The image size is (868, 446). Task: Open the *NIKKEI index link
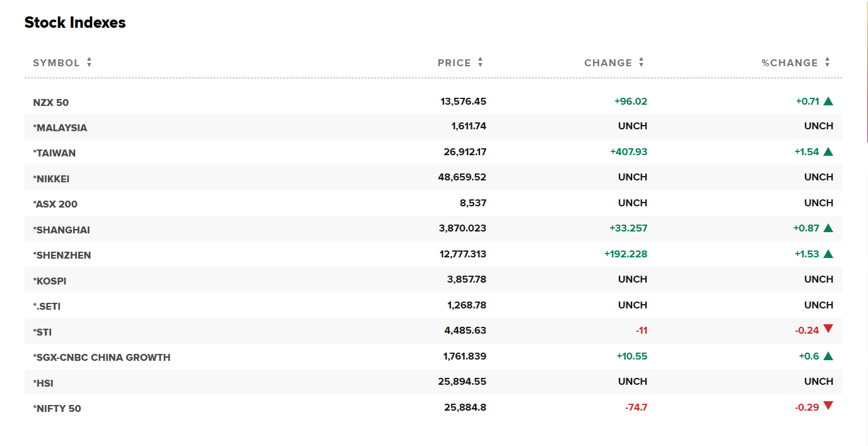point(51,179)
